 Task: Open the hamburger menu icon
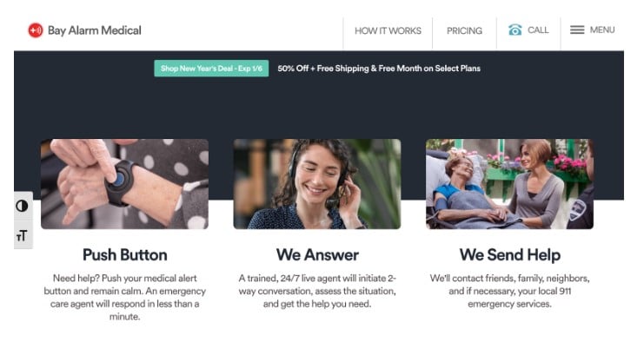pos(576,30)
